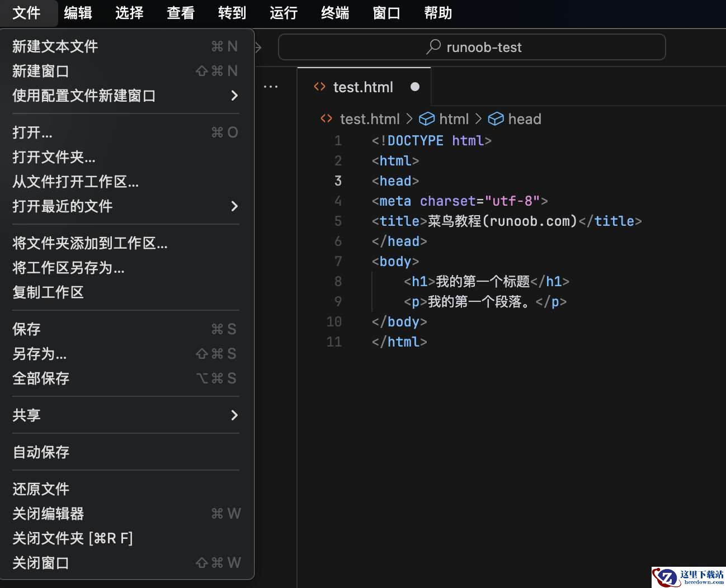Select 关闭文件夹 entry
This screenshot has height=588, width=726.
[x=127, y=538]
